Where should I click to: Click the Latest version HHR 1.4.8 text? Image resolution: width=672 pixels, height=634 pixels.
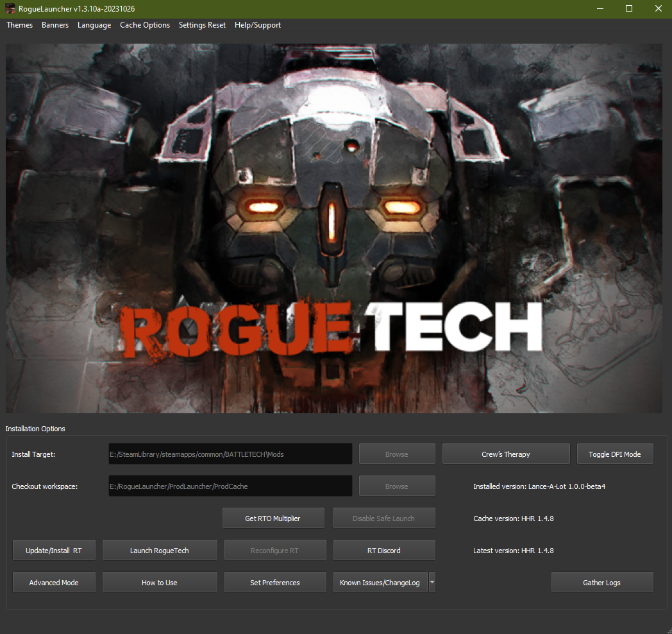point(514,551)
